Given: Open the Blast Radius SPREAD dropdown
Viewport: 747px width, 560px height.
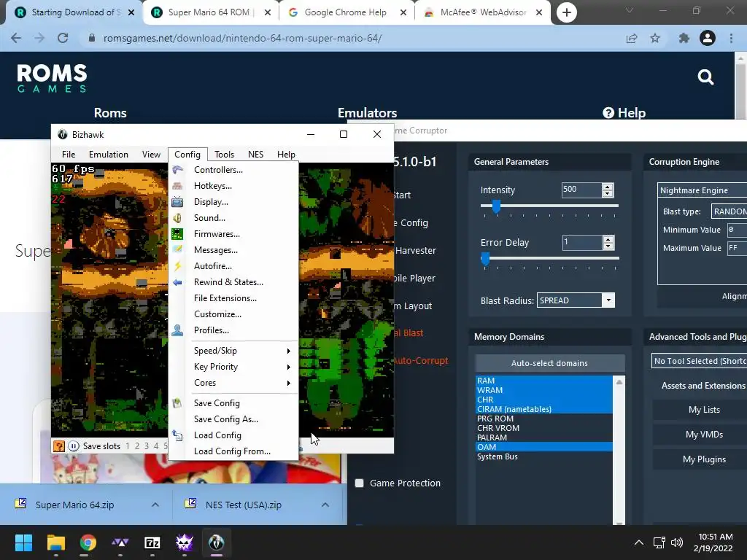Looking at the screenshot, I should [608, 300].
